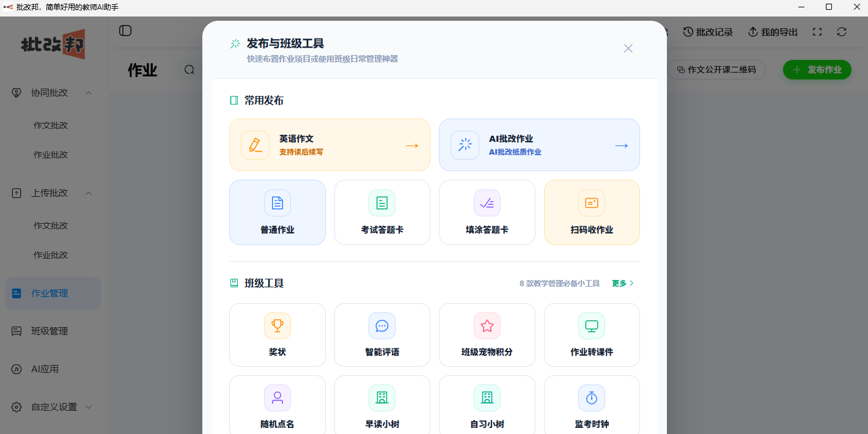Open the 班级宠物积分 star icon
This screenshot has width=868, height=434.
[x=487, y=326]
